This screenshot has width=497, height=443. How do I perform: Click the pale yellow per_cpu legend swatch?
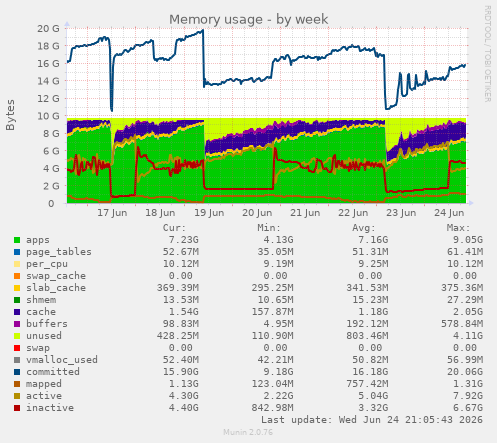coord(17,264)
